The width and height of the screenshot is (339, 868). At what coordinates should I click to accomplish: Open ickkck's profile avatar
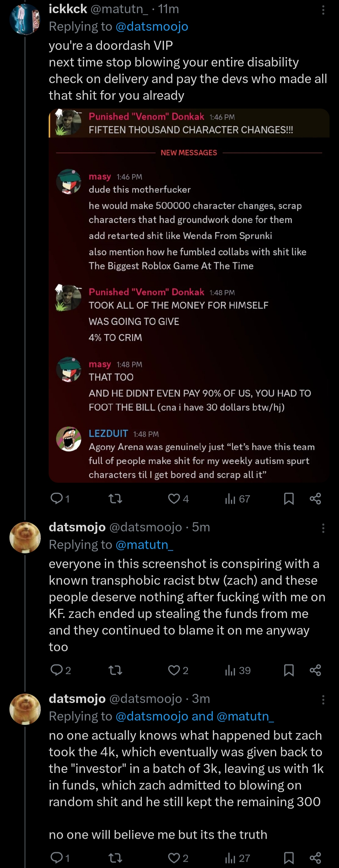pos(25,19)
